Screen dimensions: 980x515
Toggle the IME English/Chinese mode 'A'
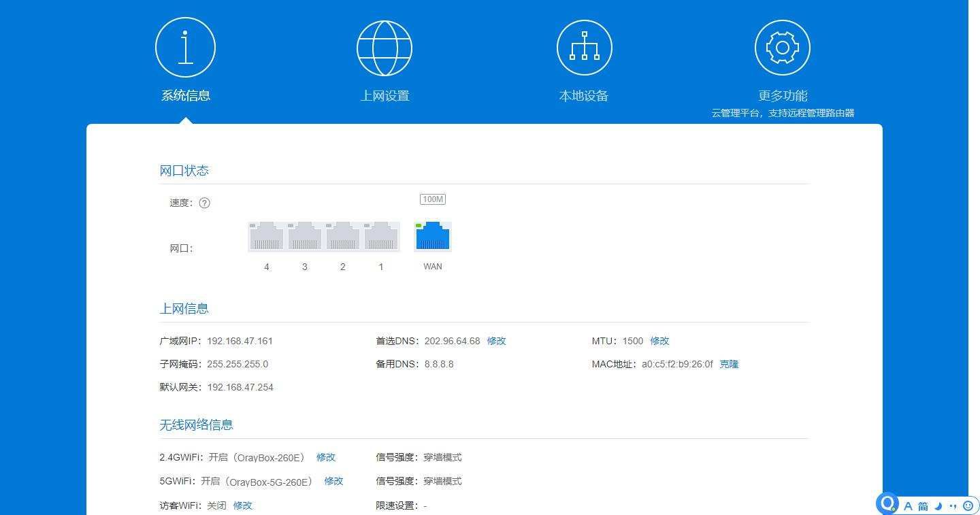pos(907,505)
